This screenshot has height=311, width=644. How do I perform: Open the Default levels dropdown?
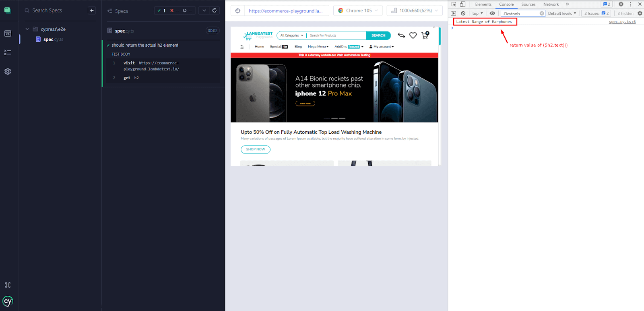[562, 13]
